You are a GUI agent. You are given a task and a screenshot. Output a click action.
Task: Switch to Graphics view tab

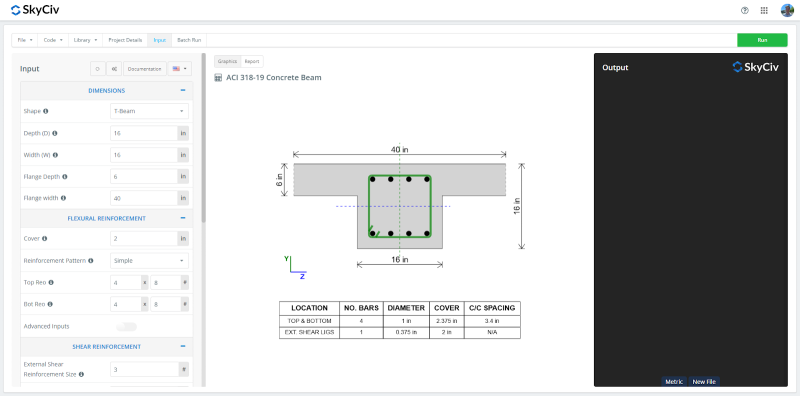coord(228,61)
